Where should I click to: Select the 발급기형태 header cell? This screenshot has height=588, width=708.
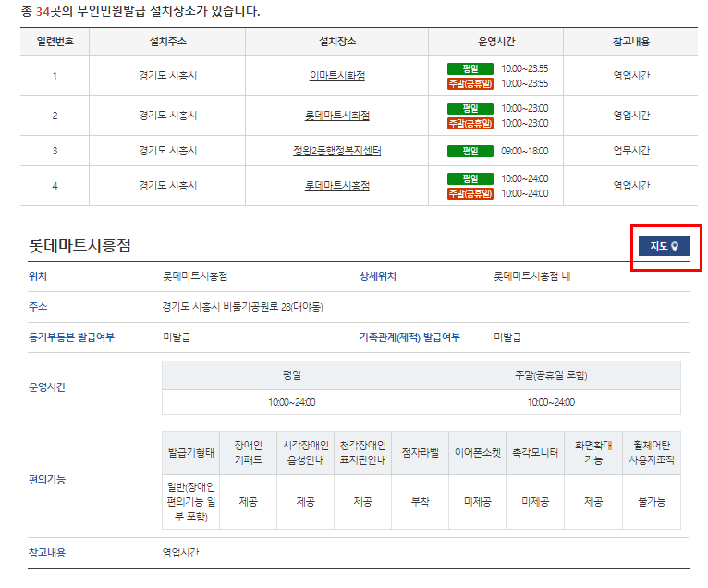click(191, 453)
